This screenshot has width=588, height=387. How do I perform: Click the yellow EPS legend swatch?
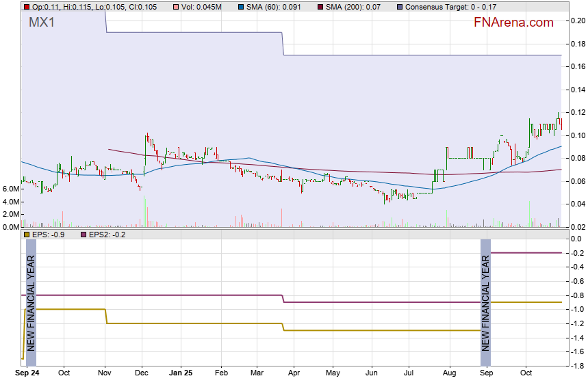click(x=27, y=235)
